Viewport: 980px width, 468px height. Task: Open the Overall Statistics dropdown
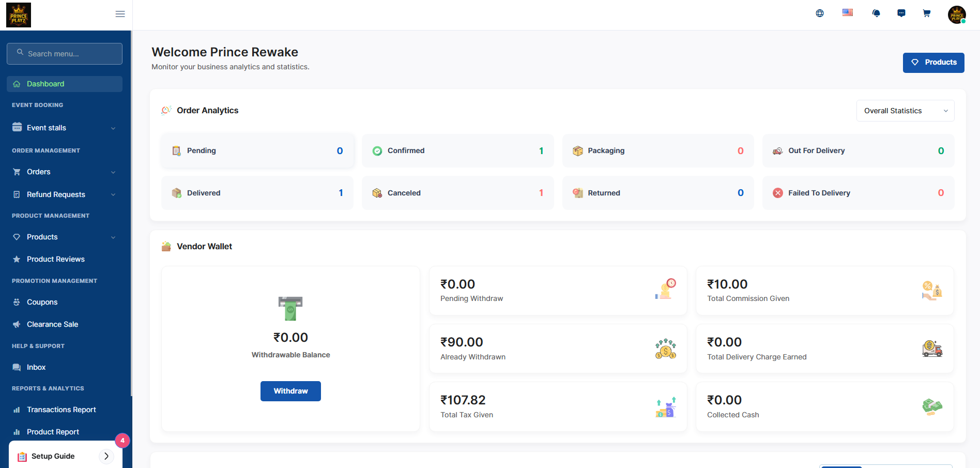[905, 111]
